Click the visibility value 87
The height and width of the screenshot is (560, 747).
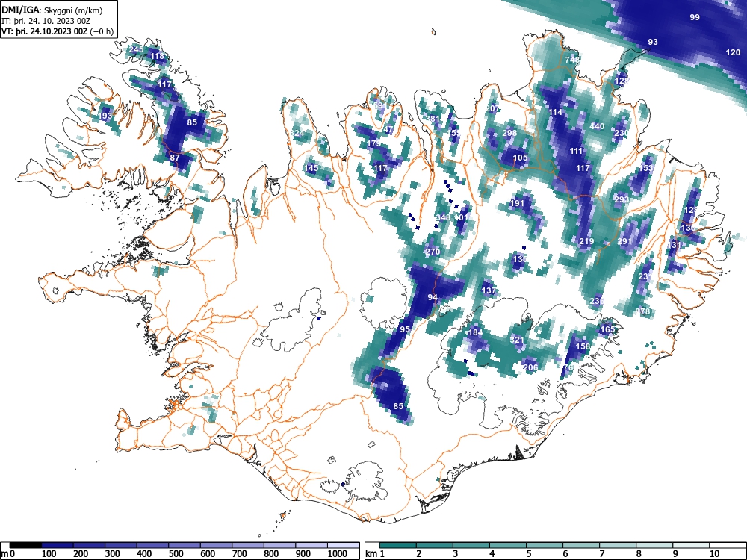point(175,158)
